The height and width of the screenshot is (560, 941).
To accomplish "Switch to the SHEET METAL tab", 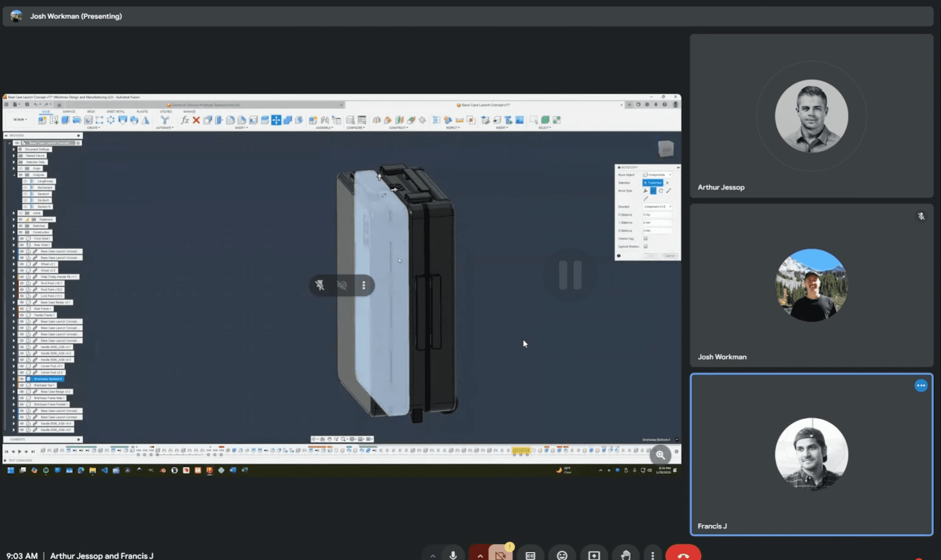I will tap(115, 111).
